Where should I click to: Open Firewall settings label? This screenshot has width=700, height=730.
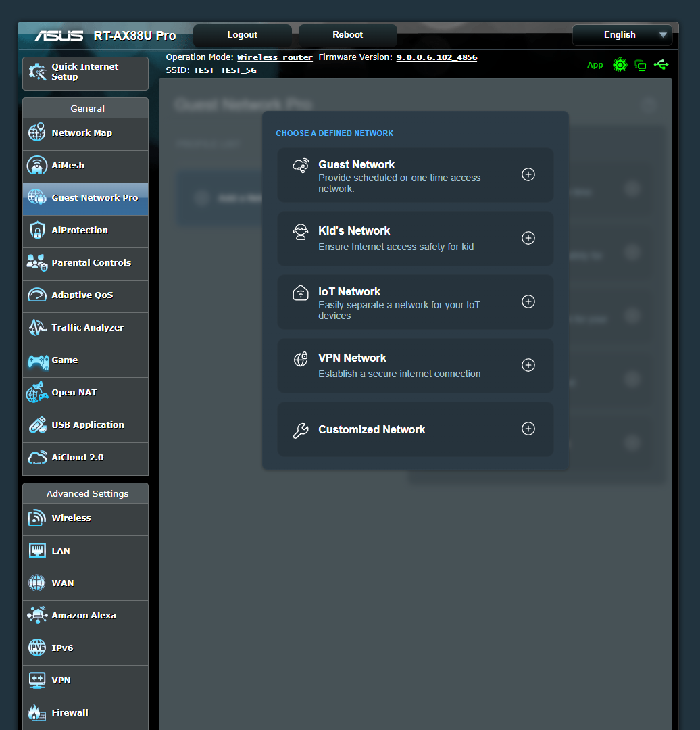(x=70, y=713)
